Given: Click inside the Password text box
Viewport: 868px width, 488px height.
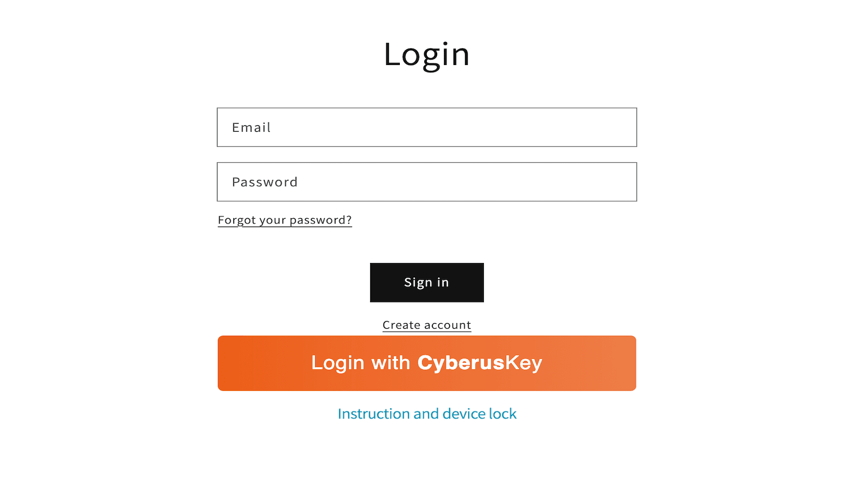Looking at the screenshot, I should click(426, 182).
